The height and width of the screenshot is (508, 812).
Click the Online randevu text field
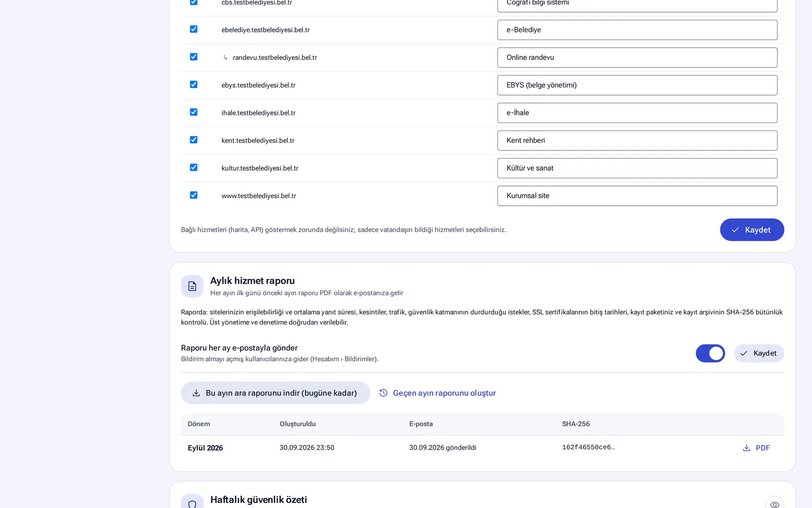pos(637,57)
